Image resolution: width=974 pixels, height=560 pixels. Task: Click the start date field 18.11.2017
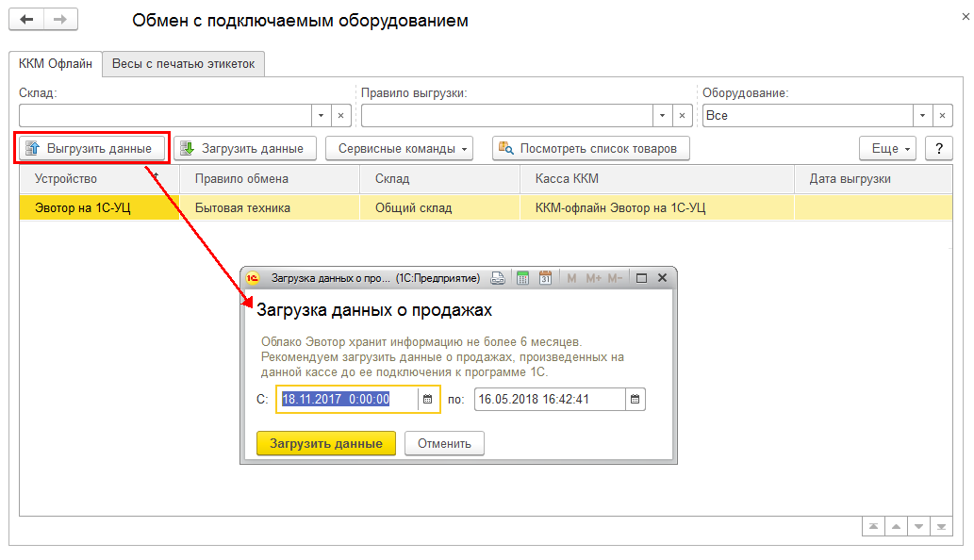(x=347, y=399)
